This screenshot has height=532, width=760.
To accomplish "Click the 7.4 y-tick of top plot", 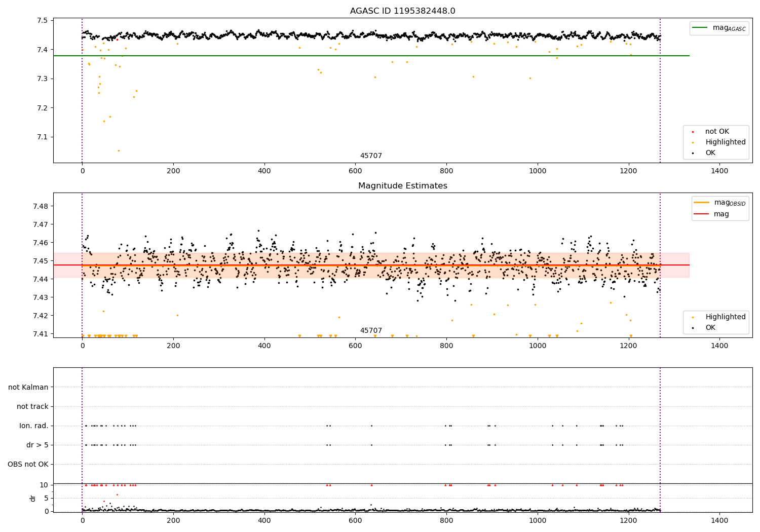I will 43,50.
